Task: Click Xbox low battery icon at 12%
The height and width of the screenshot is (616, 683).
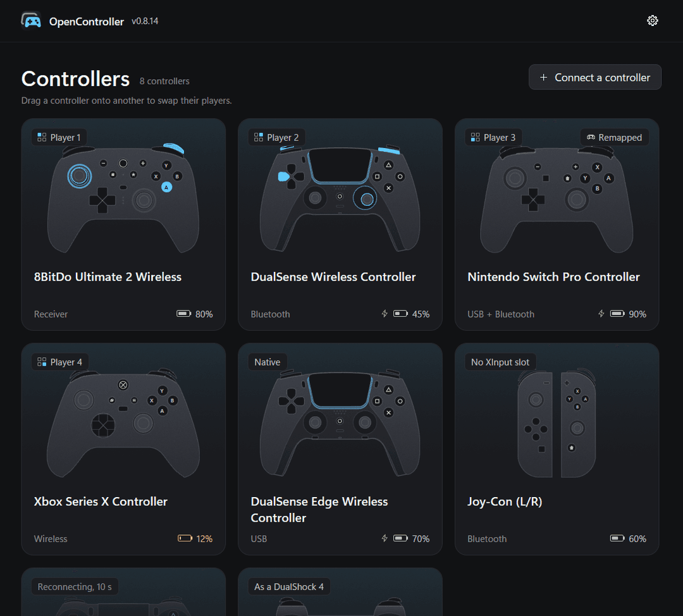Action: 185,538
